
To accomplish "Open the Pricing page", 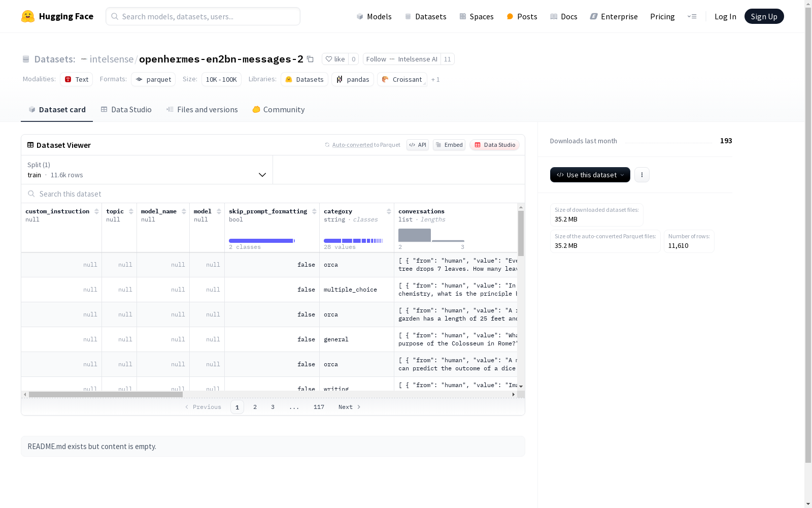I will 662,16.
